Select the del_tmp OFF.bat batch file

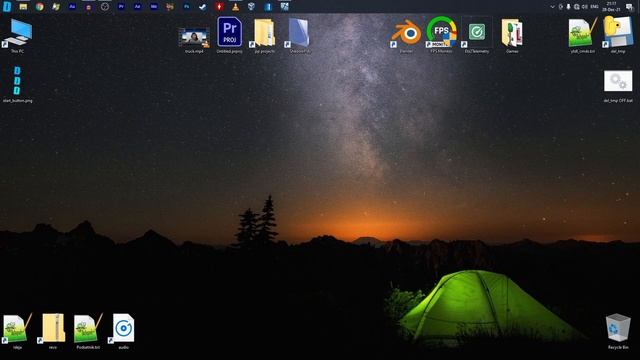pos(618,86)
